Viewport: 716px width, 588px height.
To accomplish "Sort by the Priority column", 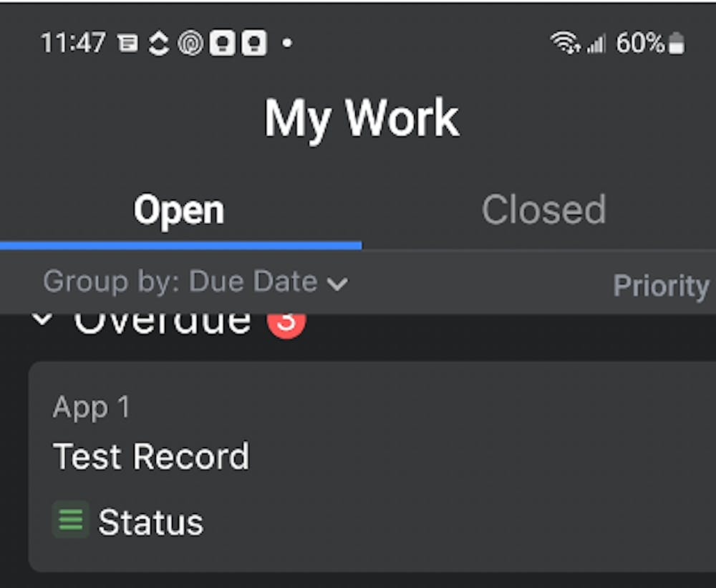I will [x=660, y=286].
